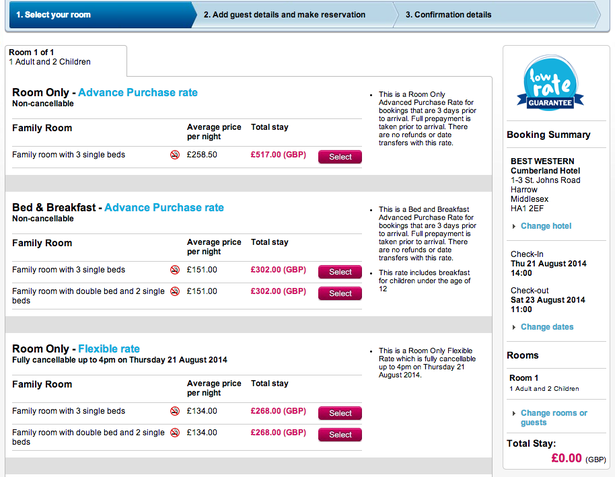
Task: Go to step 3 Confirmation details
Action: [448, 15]
